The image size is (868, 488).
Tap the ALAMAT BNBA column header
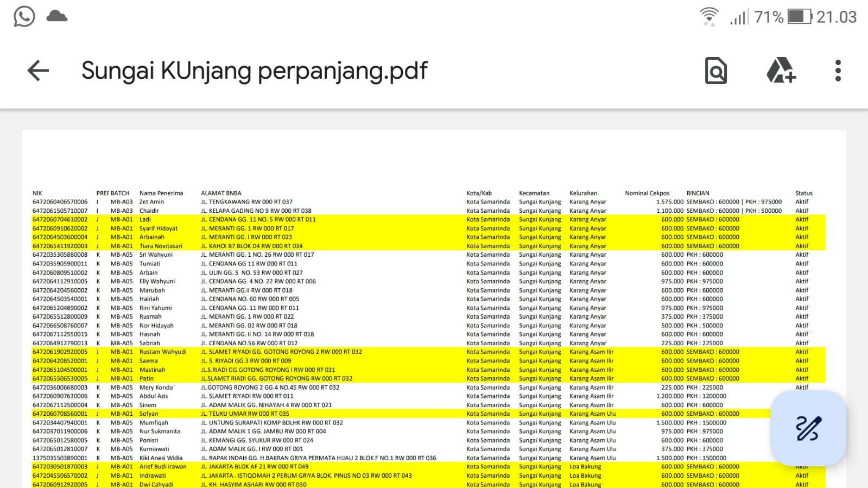(x=221, y=193)
